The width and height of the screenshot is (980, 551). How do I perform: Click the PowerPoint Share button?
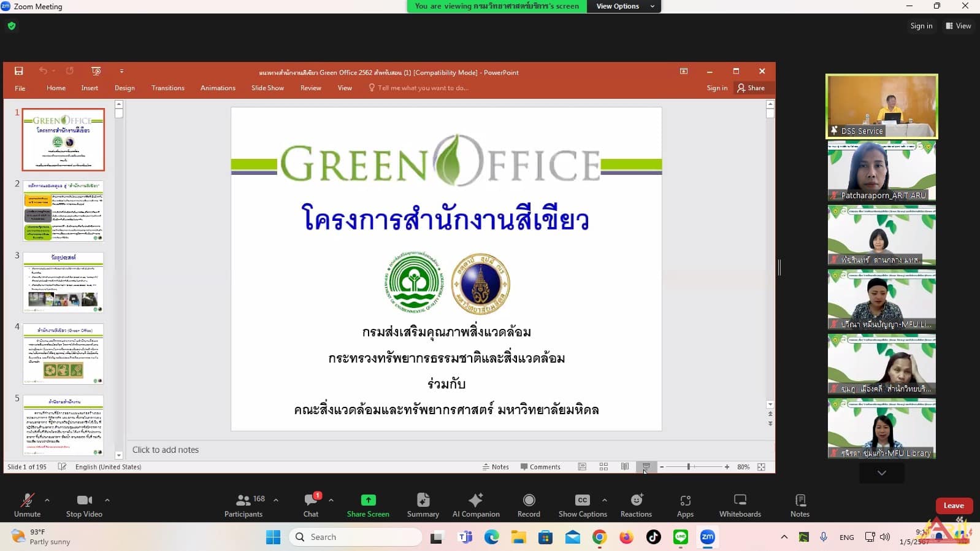[751, 88]
